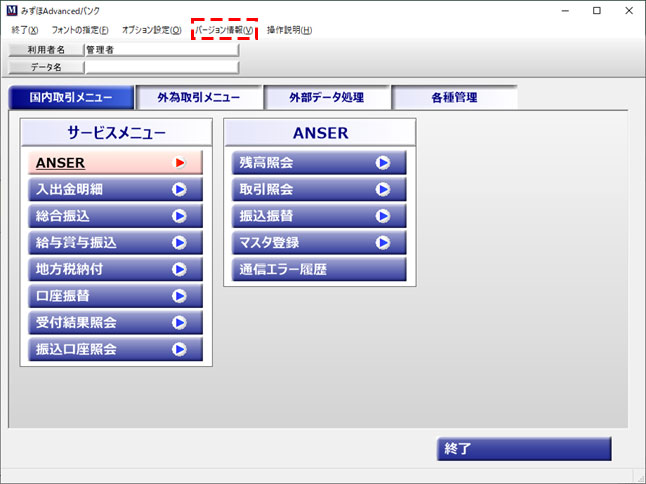Maximize the みずほAdvancedバンク window

coord(597,11)
